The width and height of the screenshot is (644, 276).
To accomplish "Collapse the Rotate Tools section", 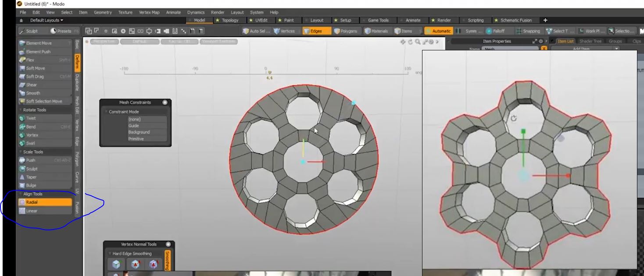I will tap(20, 110).
